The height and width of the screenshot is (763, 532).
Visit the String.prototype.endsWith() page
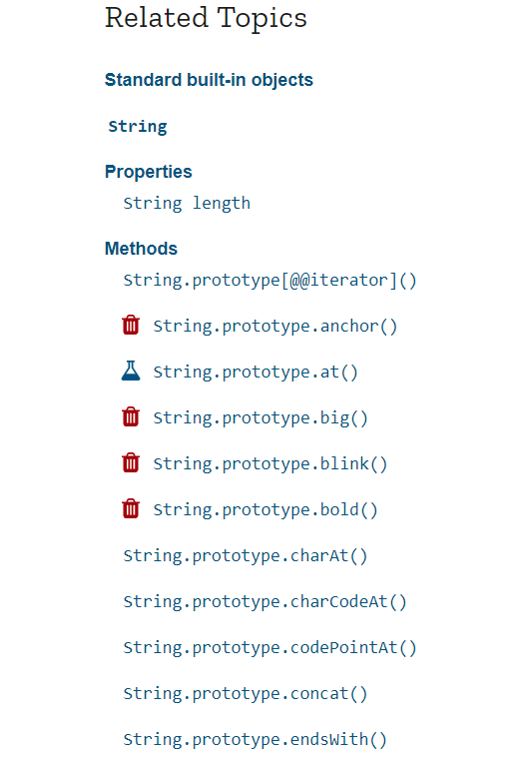click(x=256, y=739)
